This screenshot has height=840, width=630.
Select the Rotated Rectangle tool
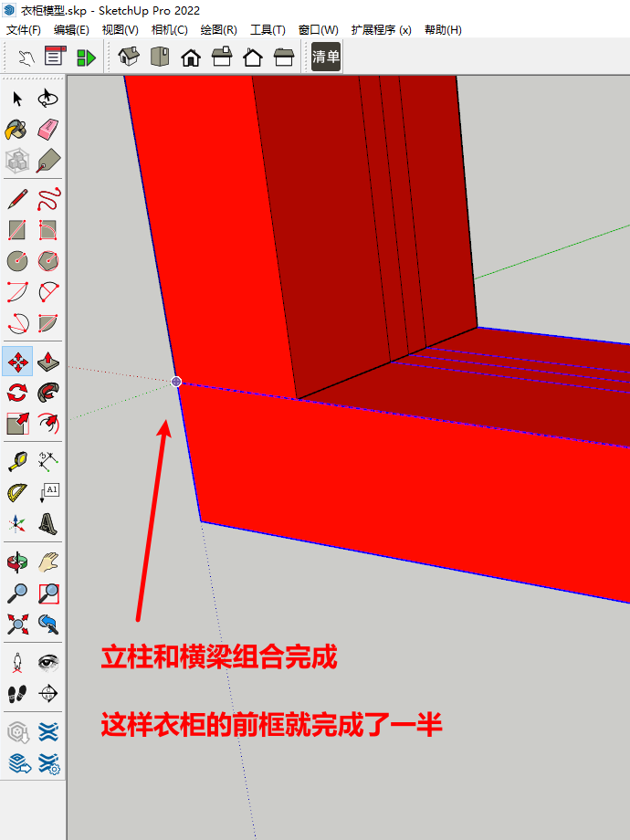(x=48, y=230)
